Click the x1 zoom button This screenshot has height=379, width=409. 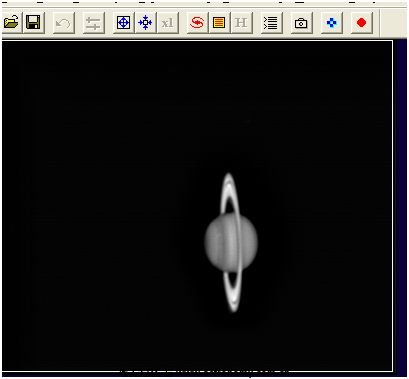(x=168, y=23)
